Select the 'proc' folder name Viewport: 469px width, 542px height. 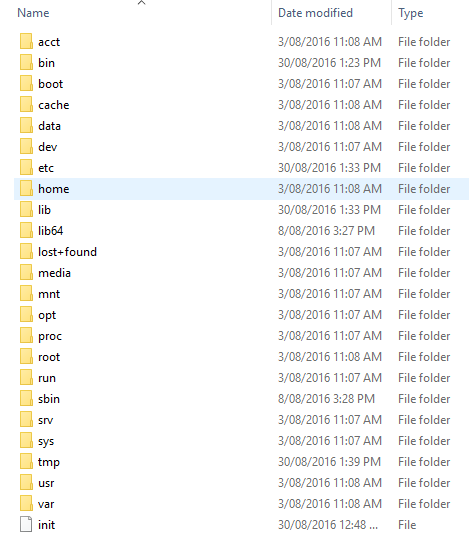tap(50, 337)
